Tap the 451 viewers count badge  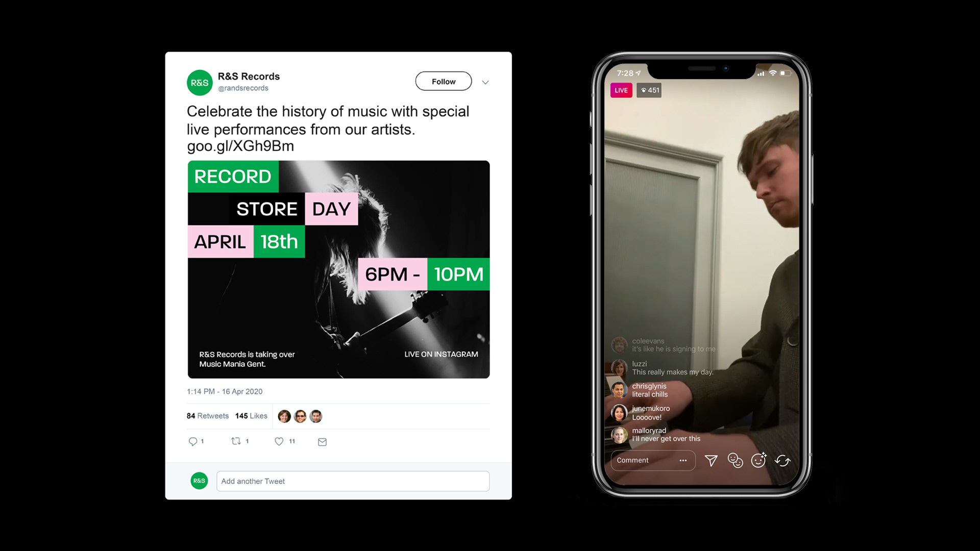pos(649,90)
